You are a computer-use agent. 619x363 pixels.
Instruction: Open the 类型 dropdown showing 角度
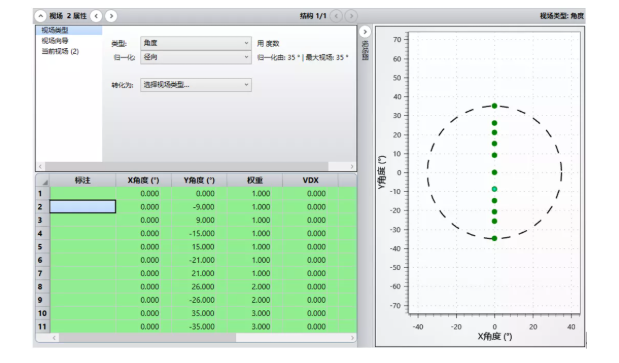point(196,43)
